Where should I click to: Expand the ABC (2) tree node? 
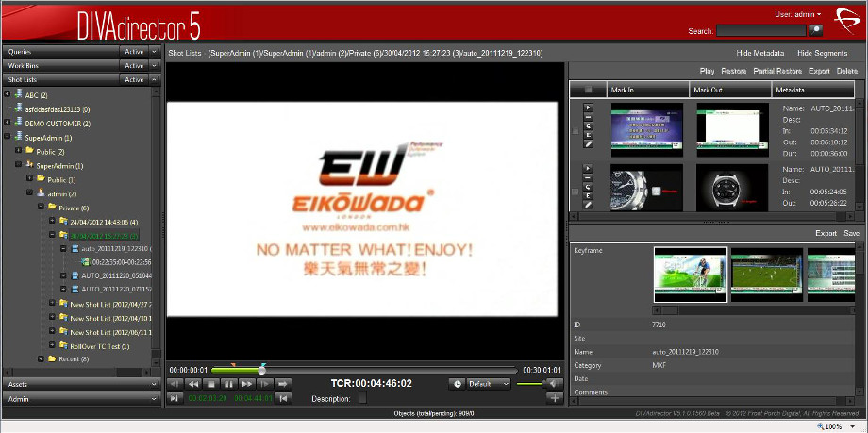pos(8,94)
